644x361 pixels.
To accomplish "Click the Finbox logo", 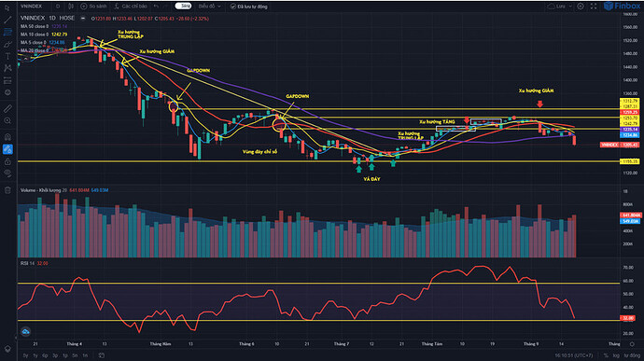I will 622,7.
